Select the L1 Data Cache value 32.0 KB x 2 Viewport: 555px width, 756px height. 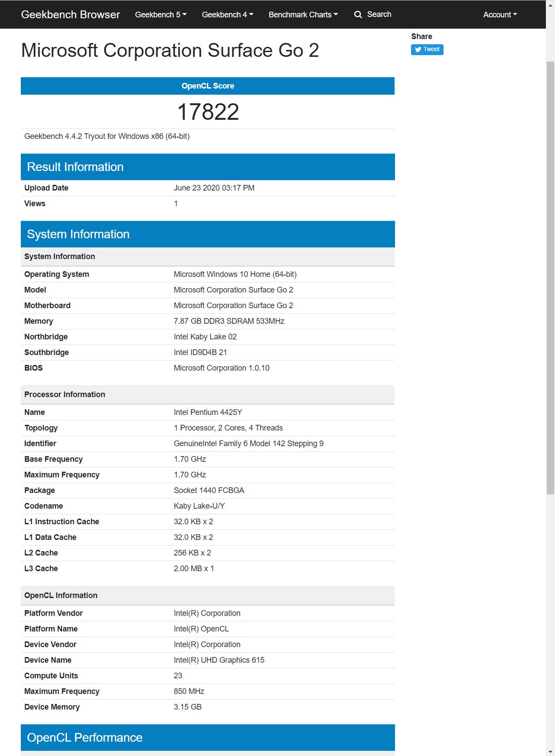(x=193, y=537)
